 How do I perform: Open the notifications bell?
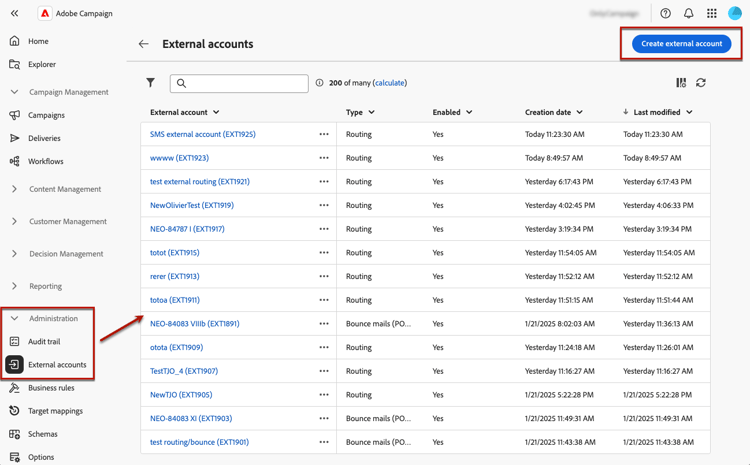pyautogui.click(x=688, y=14)
